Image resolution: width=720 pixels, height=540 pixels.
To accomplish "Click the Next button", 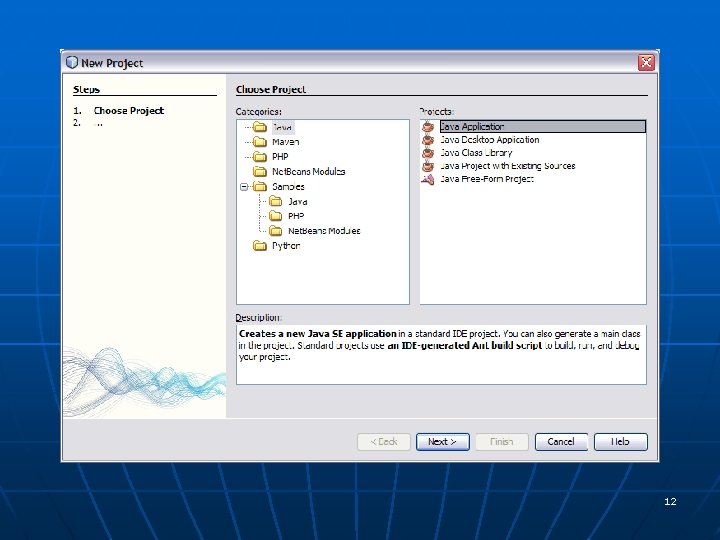I will pos(443,442).
